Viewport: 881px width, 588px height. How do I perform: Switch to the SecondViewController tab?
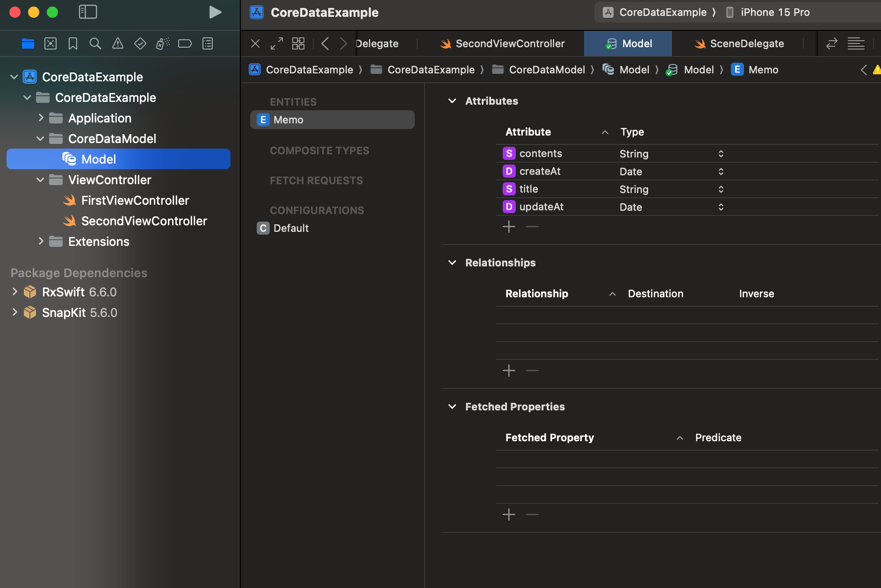coord(502,43)
